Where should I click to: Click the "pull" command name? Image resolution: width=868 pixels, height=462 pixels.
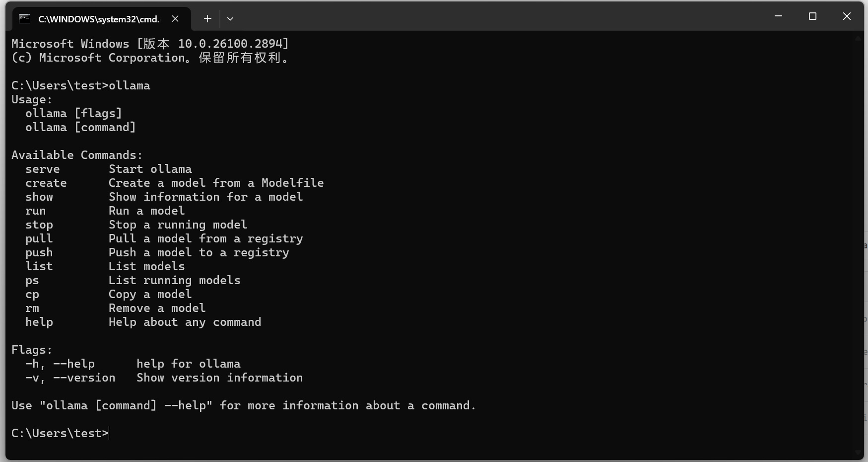[x=39, y=239]
